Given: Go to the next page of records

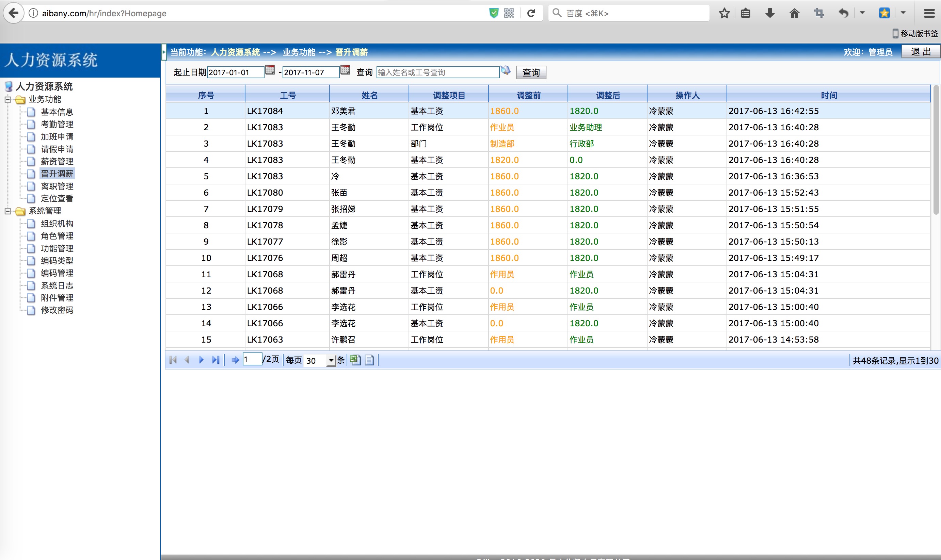Looking at the screenshot, I should pos(201,360).
